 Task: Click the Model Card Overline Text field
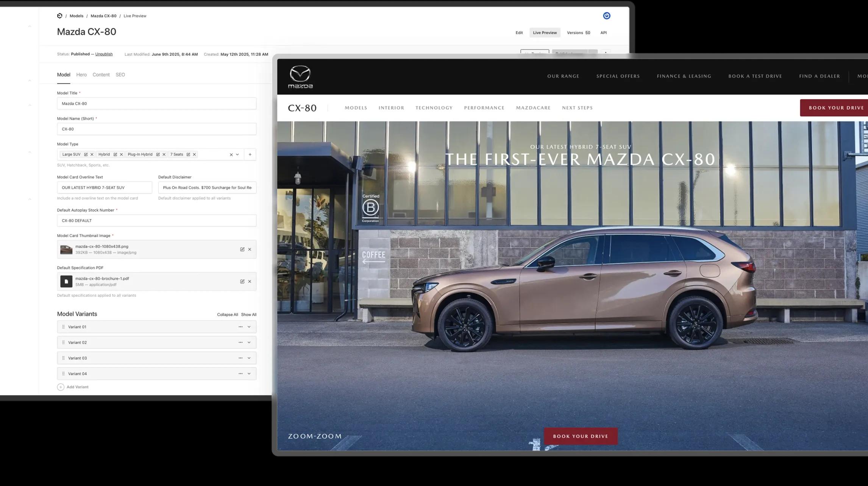point(105,188)
